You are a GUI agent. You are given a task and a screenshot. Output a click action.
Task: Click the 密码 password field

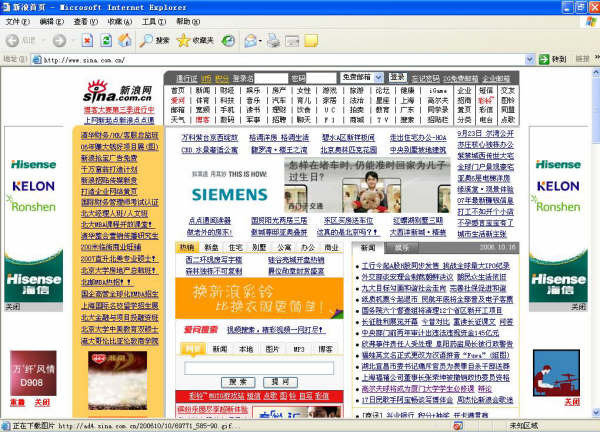[321, 78]
